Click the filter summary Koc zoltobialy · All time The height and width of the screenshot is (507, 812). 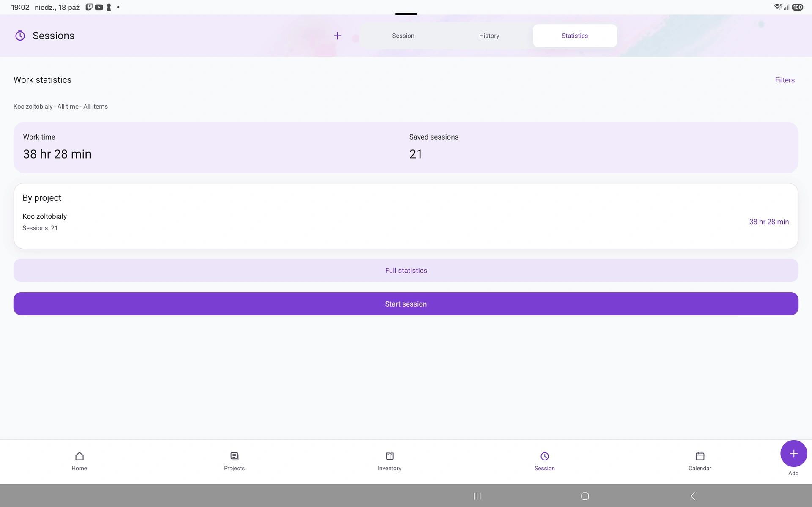[60, 107]
